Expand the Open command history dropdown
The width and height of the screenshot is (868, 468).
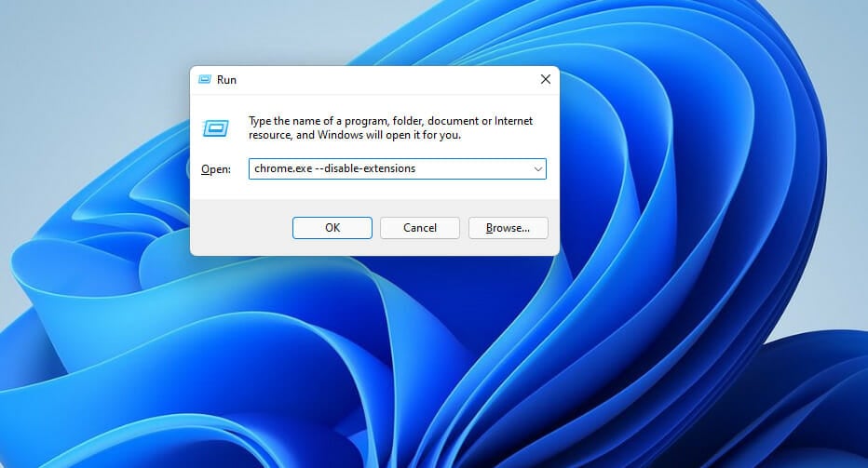coord(537,169)
